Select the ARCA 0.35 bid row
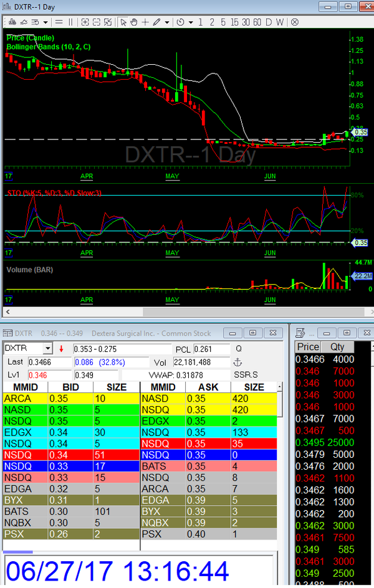This screenshot has height=588, width=374. point(70,397)
